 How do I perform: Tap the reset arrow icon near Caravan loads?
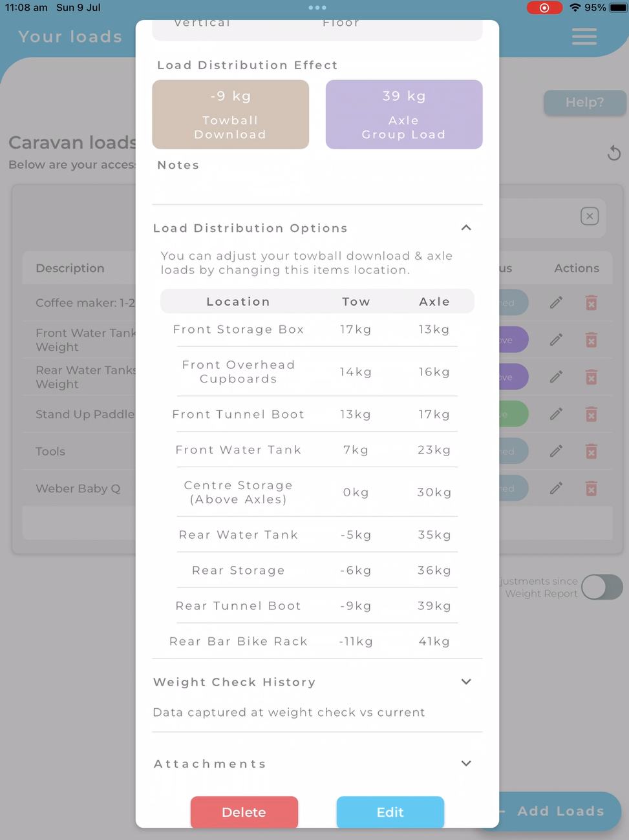613,153
